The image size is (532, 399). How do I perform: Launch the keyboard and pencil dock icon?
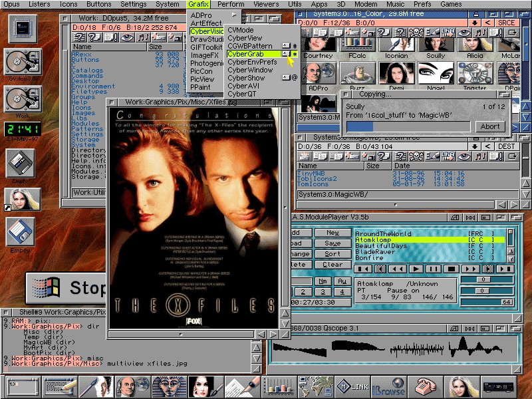(x=60, y=386)
